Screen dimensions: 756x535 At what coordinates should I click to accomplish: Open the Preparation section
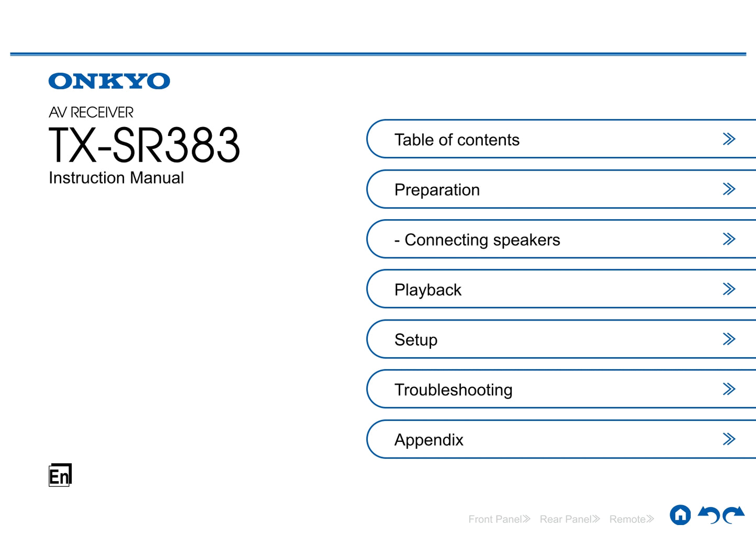tap(437, 190)
